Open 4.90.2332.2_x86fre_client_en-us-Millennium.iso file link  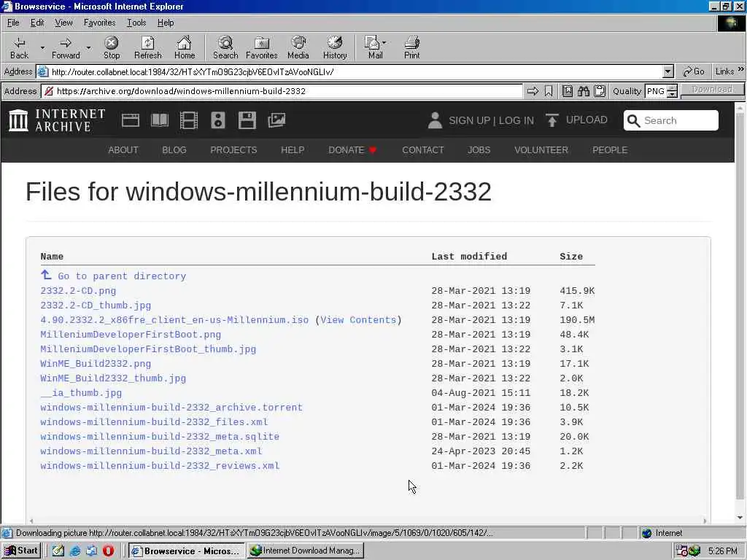[174, 320]
